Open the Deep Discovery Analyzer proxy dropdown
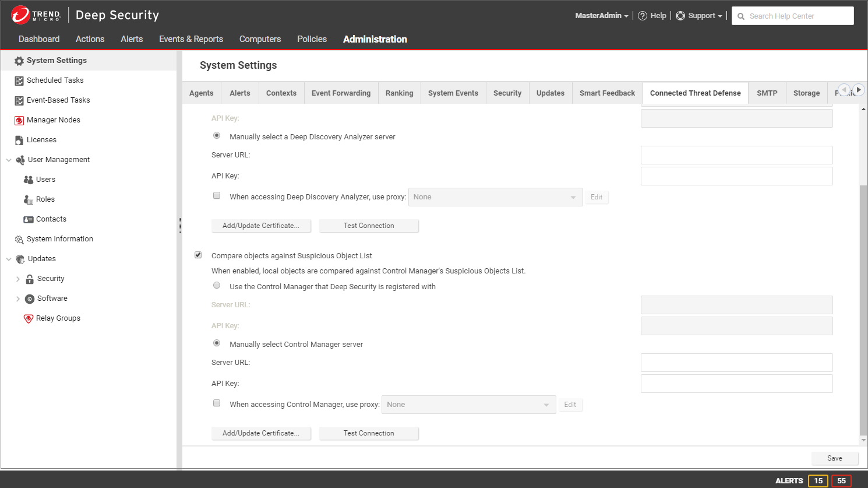 click(495, 197)
